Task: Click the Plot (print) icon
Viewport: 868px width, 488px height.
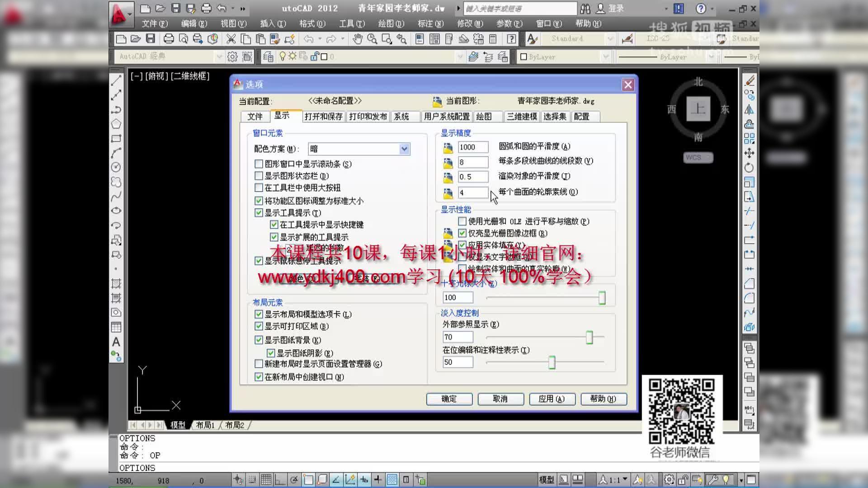Action: [168, 39]
